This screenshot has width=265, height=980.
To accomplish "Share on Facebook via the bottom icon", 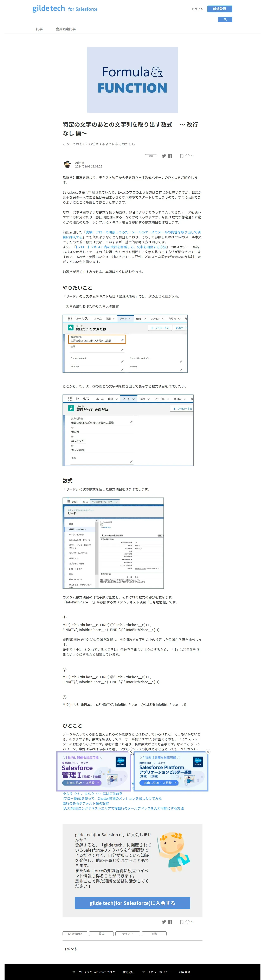I will click(170, 922).
